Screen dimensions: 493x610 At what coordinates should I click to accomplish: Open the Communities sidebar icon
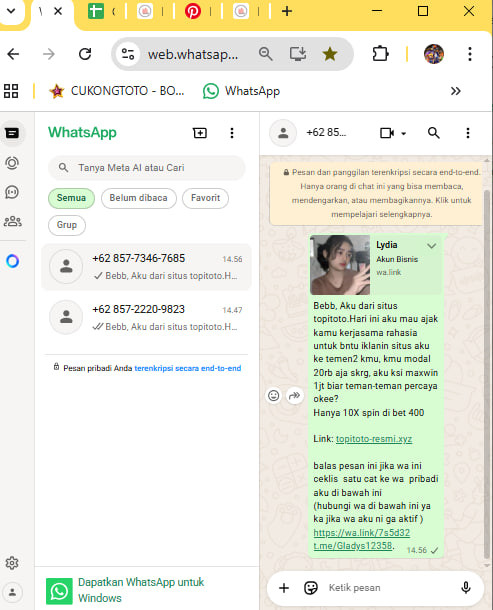pos(12,221)
